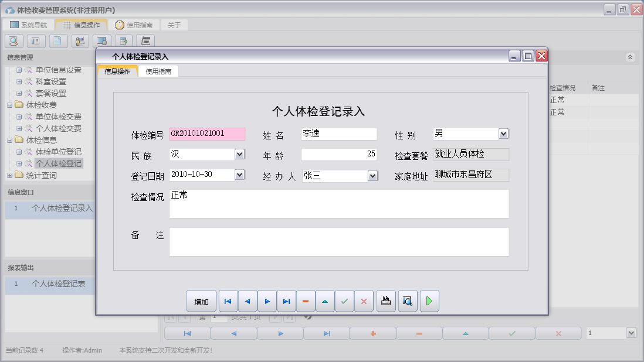This screenshot has height=362, width=644.
Task: Jump to first record with the dialog navigator
Action: click(228, 300)
